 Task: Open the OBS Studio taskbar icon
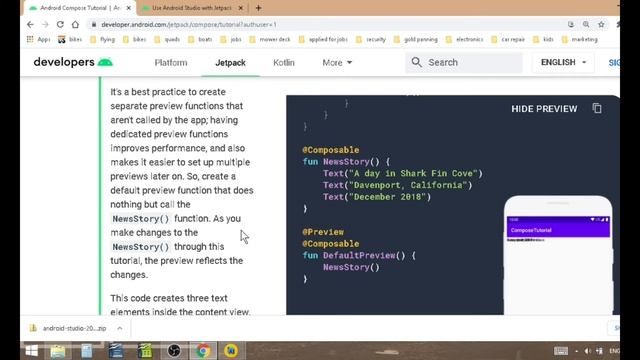(x=174, y=351)
